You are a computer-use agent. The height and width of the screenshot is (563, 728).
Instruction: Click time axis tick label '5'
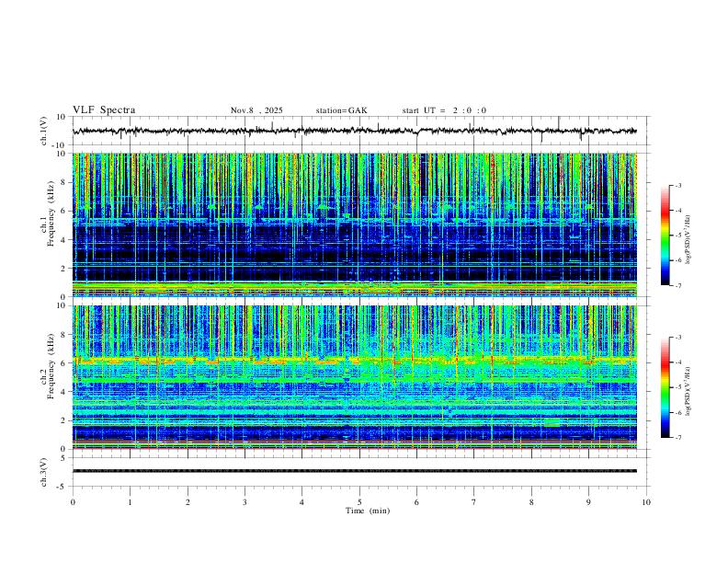359,502
